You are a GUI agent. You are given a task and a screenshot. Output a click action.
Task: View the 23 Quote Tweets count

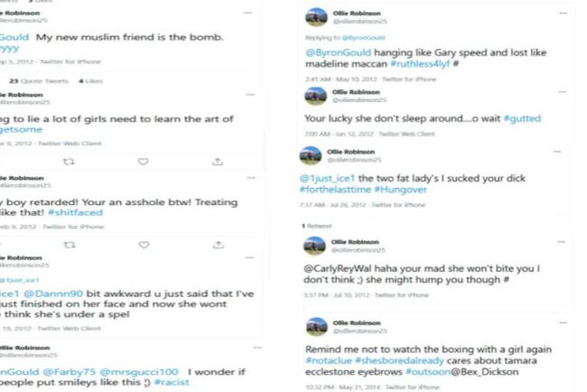tap(39, 81)
